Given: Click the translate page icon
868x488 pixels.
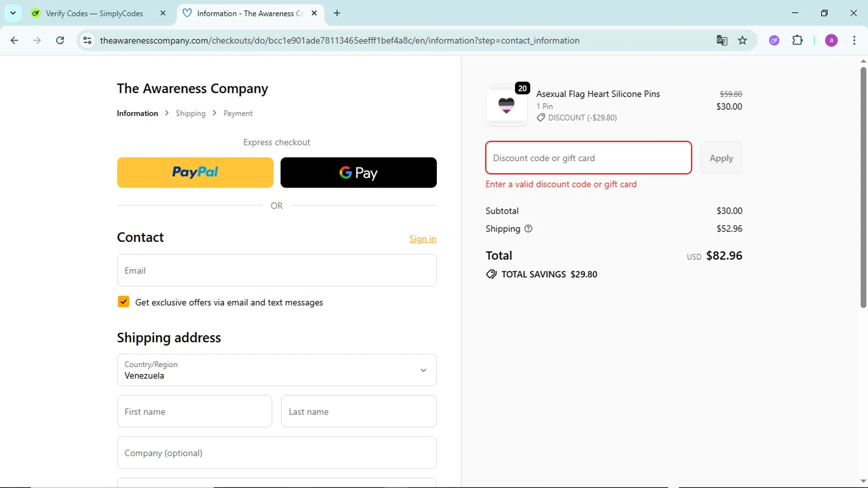Looking at the screenshot, I should pyautogui.click(x=722, y=41).
